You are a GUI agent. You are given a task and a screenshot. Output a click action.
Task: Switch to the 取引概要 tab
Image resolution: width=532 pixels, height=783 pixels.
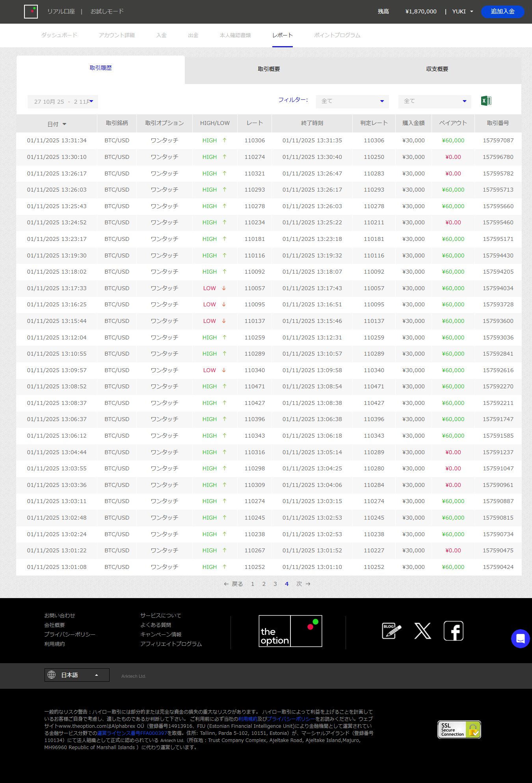269,69
